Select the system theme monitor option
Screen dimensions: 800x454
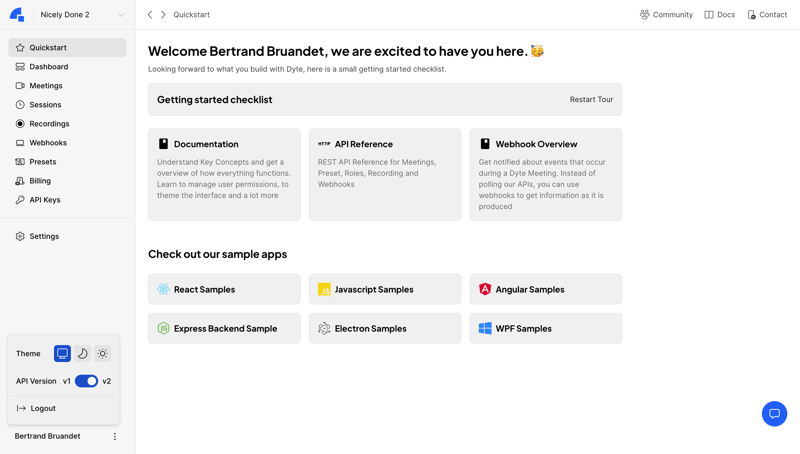(x=62, y=354)
